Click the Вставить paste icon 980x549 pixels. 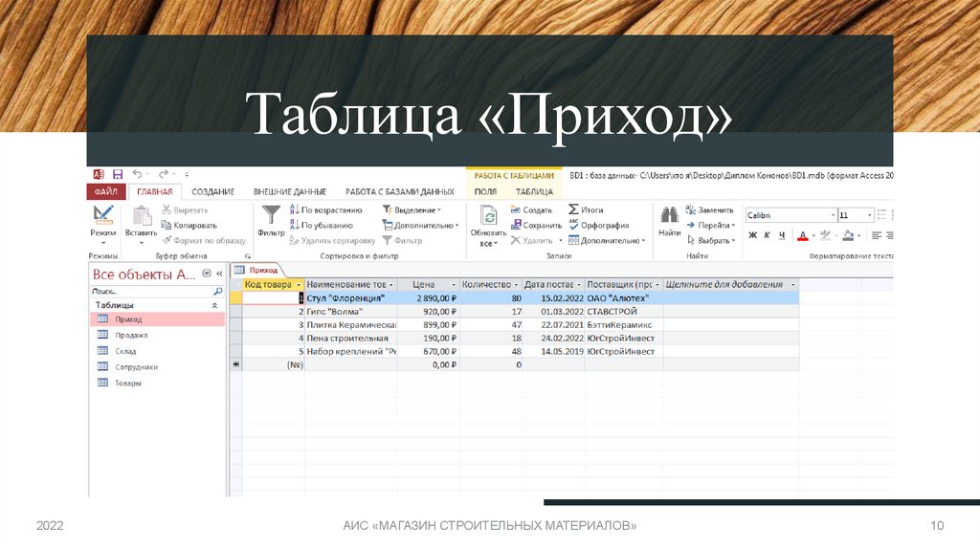(142, 216)
